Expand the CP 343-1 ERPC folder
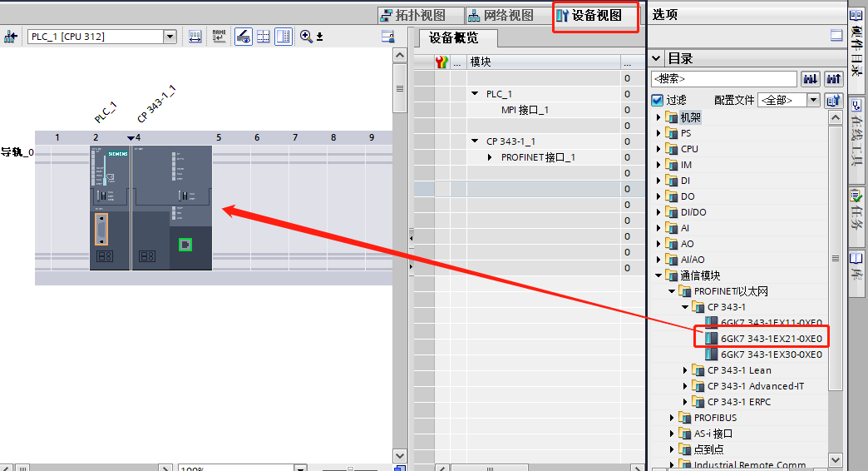This screenshot has height=471, width=868. coord(685,402)
